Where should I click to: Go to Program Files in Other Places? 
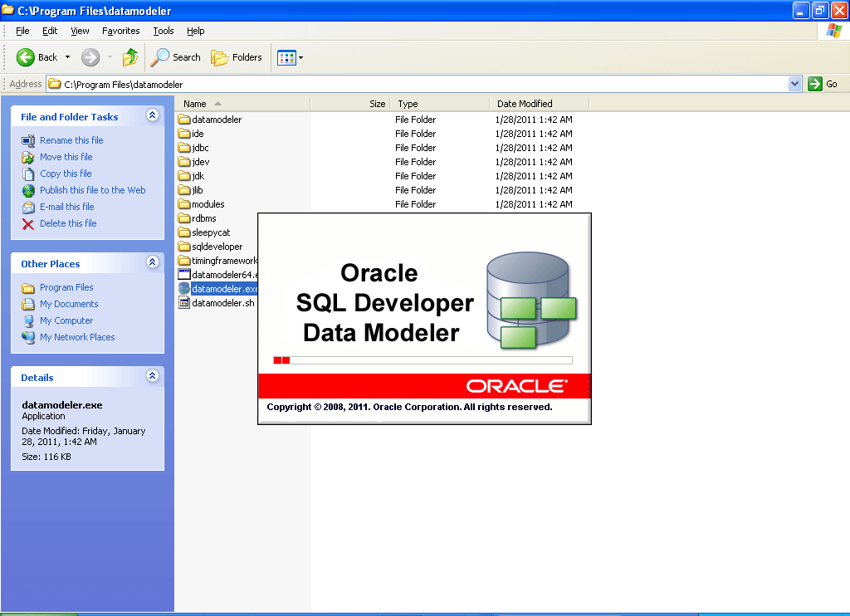point(66,287)
